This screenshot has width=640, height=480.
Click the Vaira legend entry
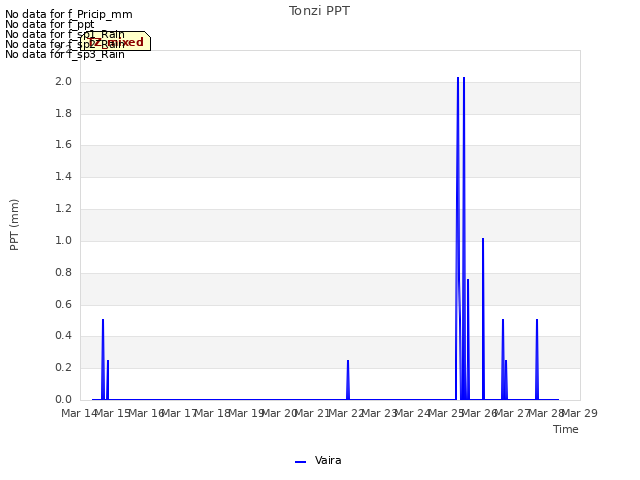(x=318, y=461)
